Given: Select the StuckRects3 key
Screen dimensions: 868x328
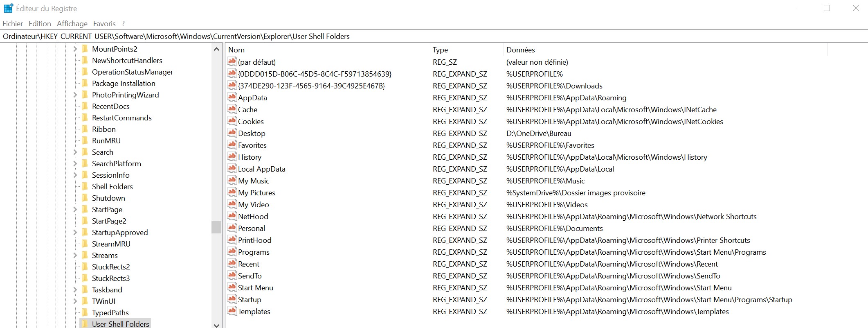Looking at the screenshot, I should pyautogui.click(x=111, y=278).
